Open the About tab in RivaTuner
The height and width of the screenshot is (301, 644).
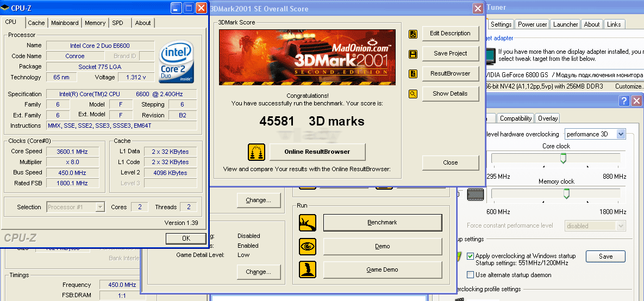click(592, 24)
